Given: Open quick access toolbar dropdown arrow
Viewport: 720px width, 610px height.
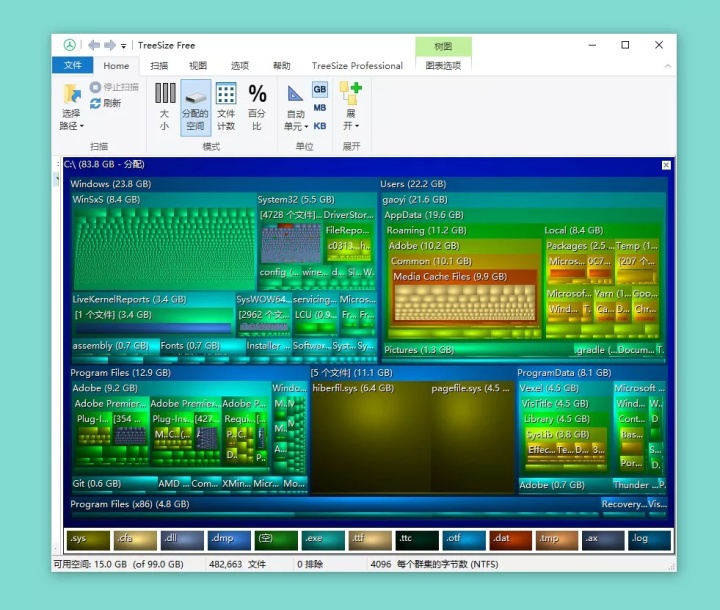Looking at the screenshot, I should click(x=124, y=46).
